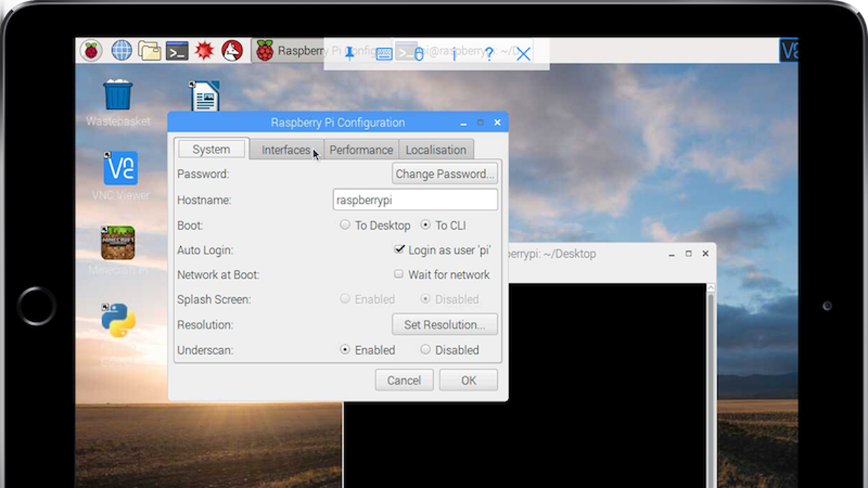The height and width of the screenshot is (488, 868).
Task: Cancel the configuration dialog
Action: [x=404, y=380]
